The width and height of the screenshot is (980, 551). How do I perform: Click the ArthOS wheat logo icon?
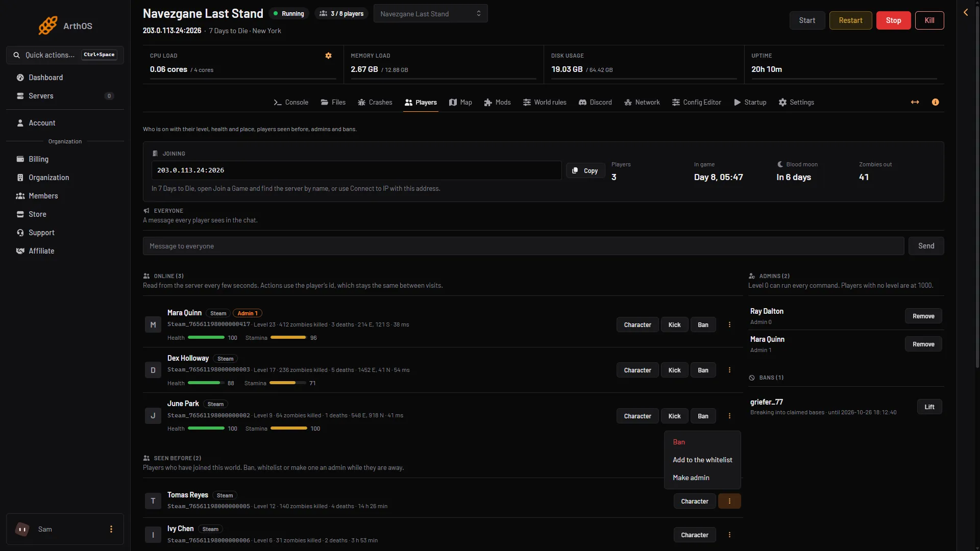[48, 26]
